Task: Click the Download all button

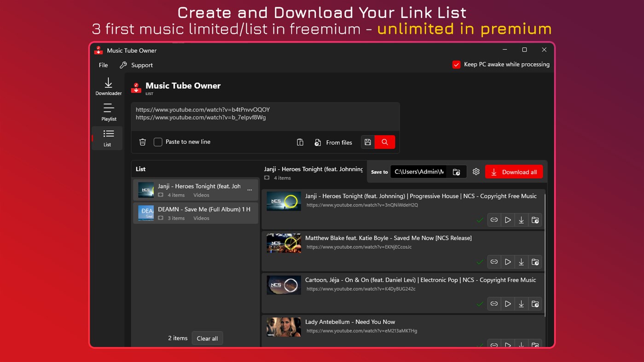Action: 514,171
